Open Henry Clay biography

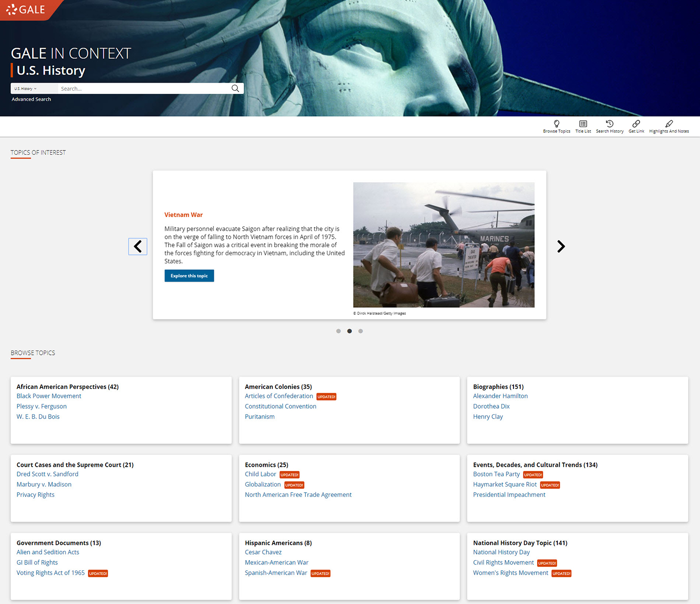tap(488, 417)
